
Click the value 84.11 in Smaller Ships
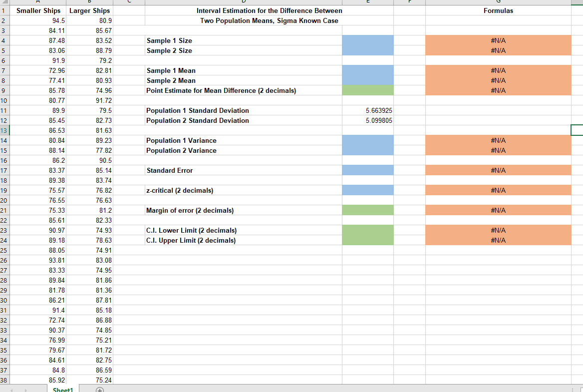click(x=56, y=30)
